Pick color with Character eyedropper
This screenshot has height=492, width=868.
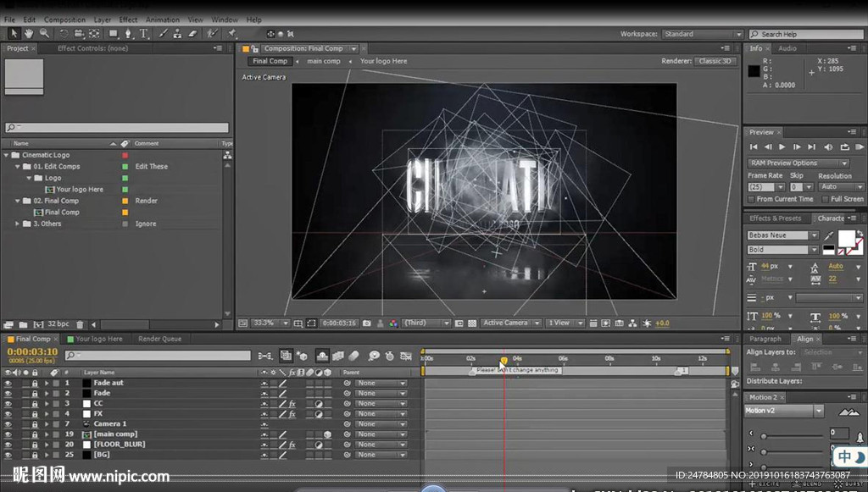[829, 236]
